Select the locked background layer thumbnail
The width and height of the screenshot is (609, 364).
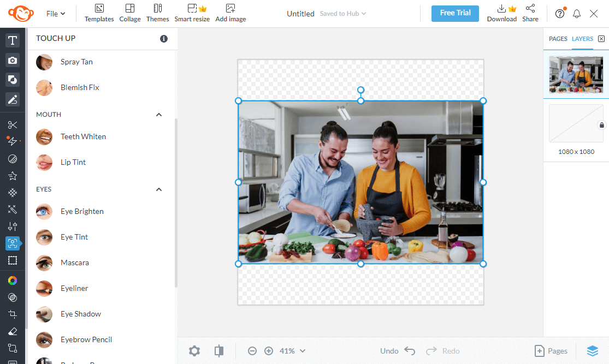click(575, 123)
